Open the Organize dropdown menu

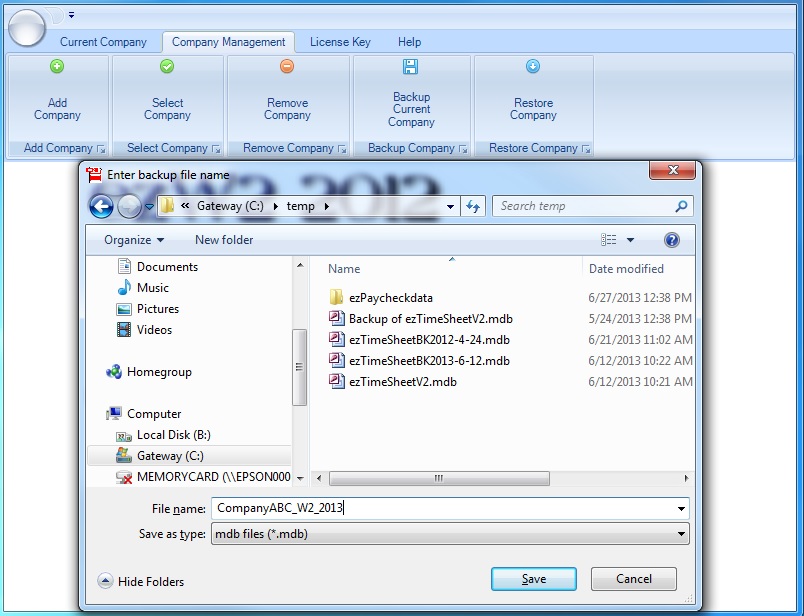135,240
